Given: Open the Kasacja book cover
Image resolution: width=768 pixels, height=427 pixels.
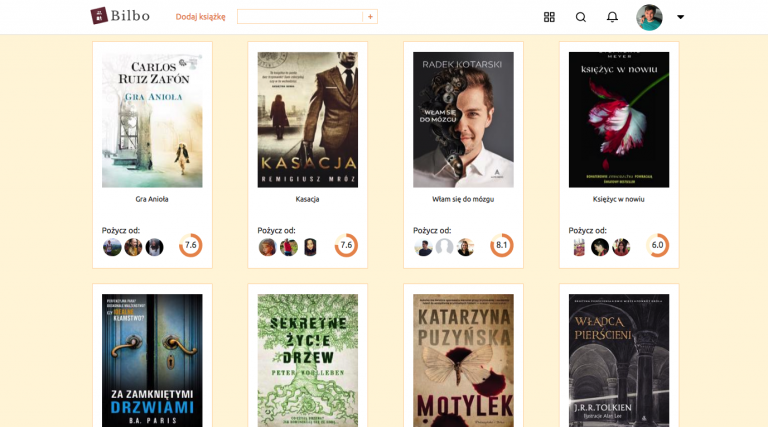Looking at the screenshot, I should click(x=308, y=119).
